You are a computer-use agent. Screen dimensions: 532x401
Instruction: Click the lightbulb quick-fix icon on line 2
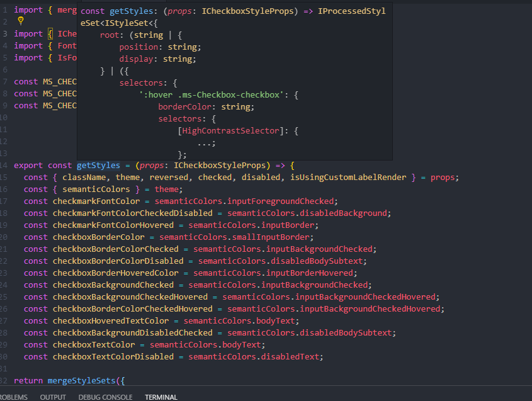pyautogui.click(x=21, y=21)
